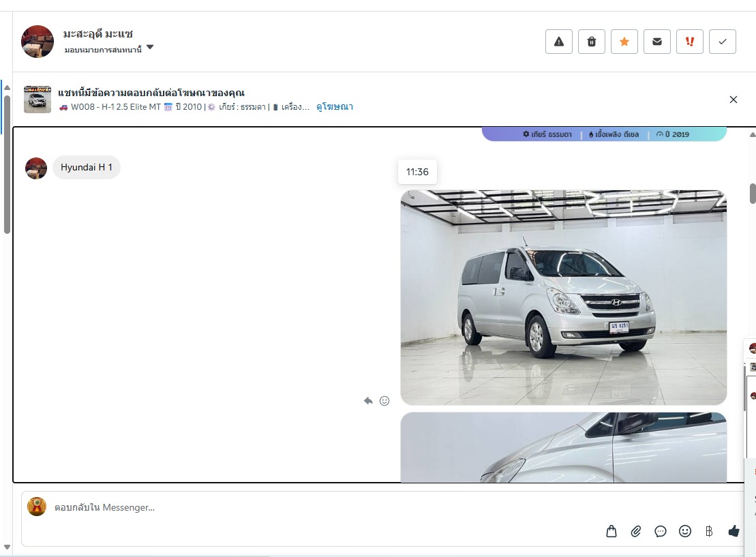Open the partial car side-view photo

[563, 447]
